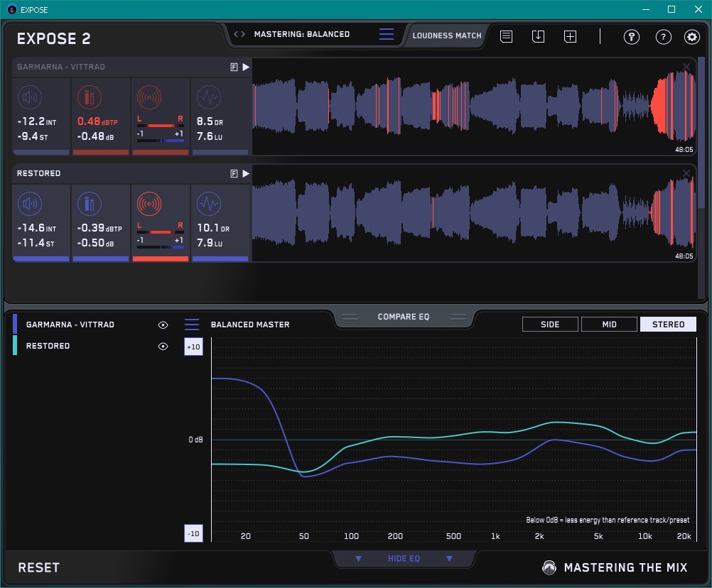Open the settings gear
The height and width of the screenshot is (588, 712).
click(691, 37)
